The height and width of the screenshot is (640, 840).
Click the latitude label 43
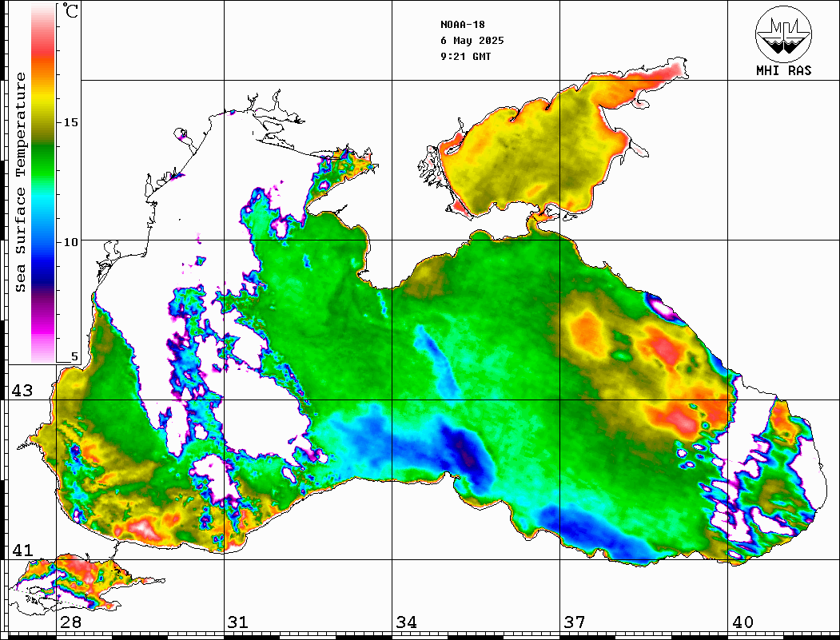pos(22,391)
